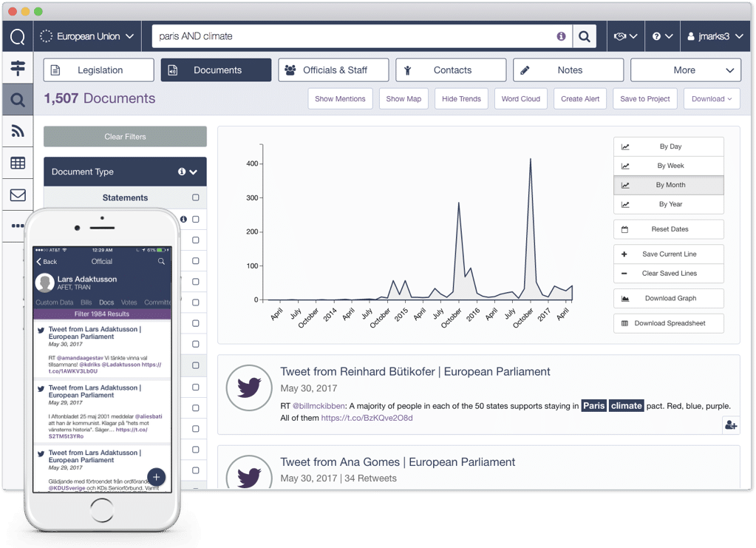
Task: Click the Quorum logo in top-left corner
Action: (17, 36)
